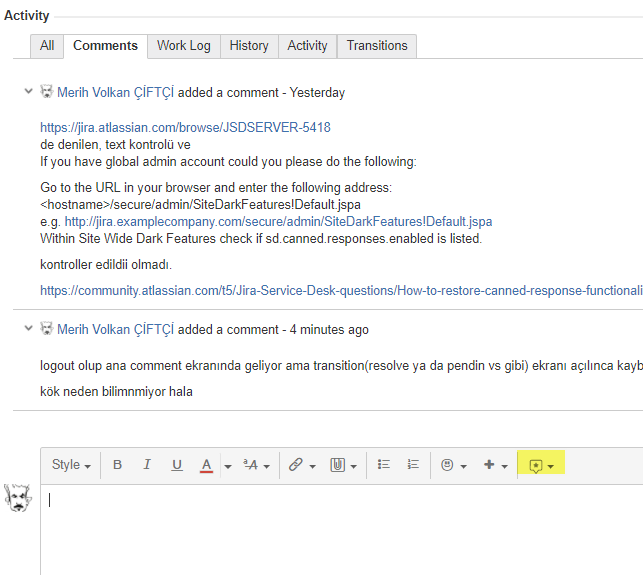The height and width of the screenshot is (575, 643).
Task: Open the community.atlassian.com canned-response link
Action: tap(341, 290)
